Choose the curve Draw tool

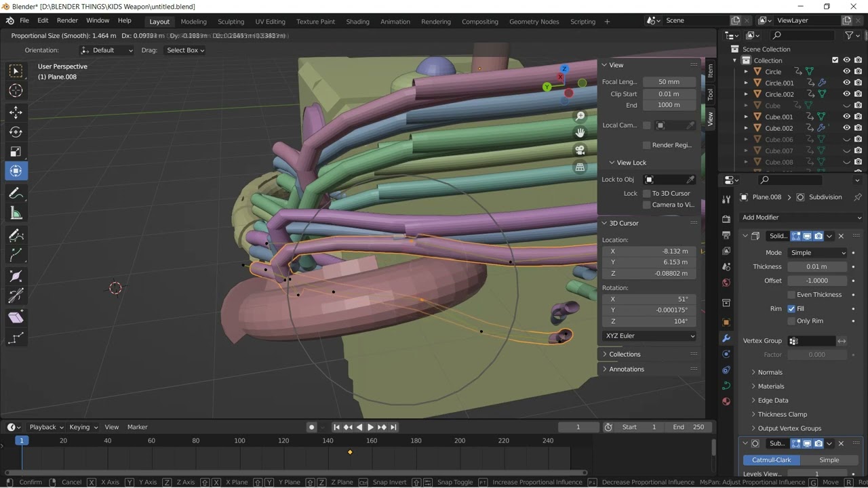point(16,235)
